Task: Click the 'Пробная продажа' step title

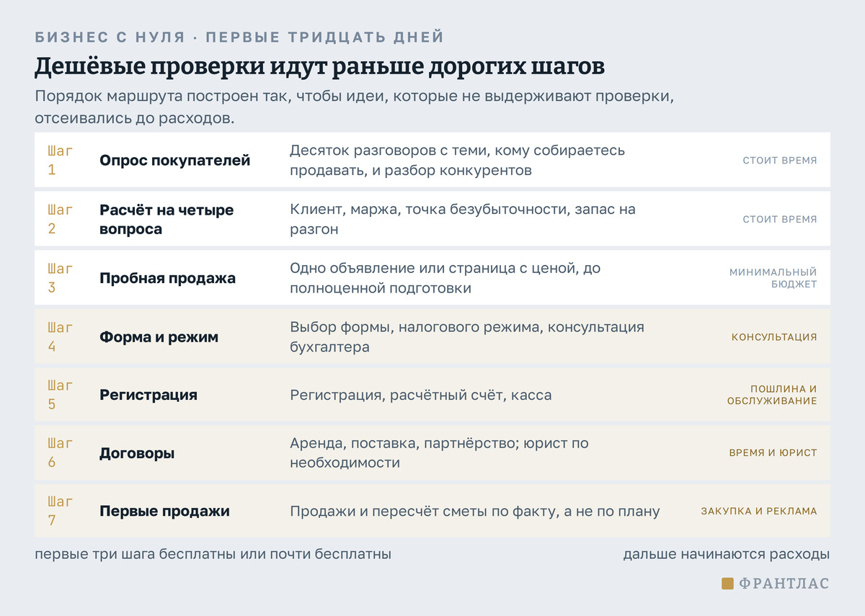Action: pos(167,278)
